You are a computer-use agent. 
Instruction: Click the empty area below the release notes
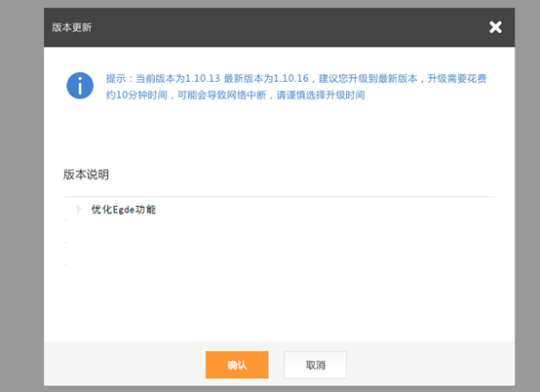(280, 293)
